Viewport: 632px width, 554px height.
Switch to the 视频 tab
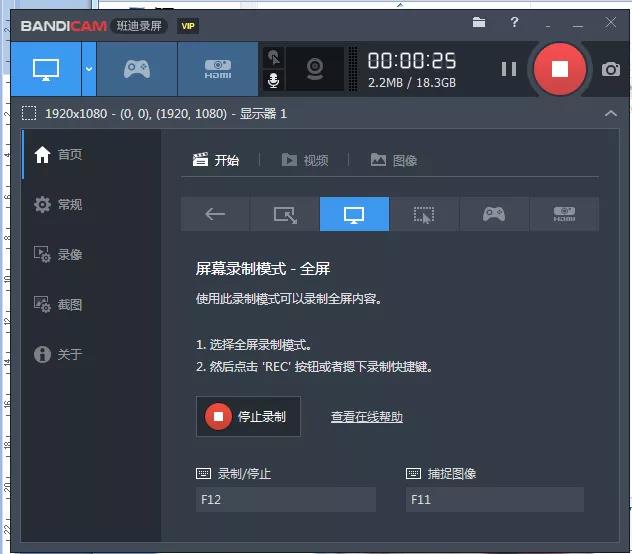[x=305, y=160]
